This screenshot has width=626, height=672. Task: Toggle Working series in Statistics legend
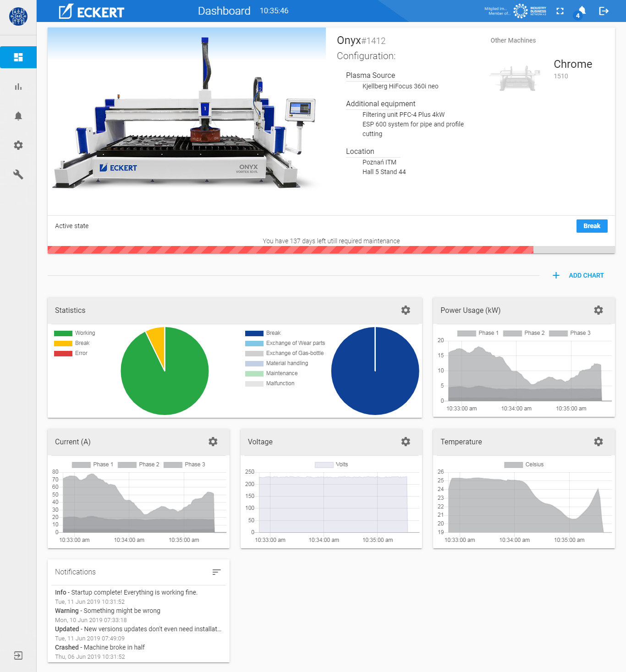point(75,333)
